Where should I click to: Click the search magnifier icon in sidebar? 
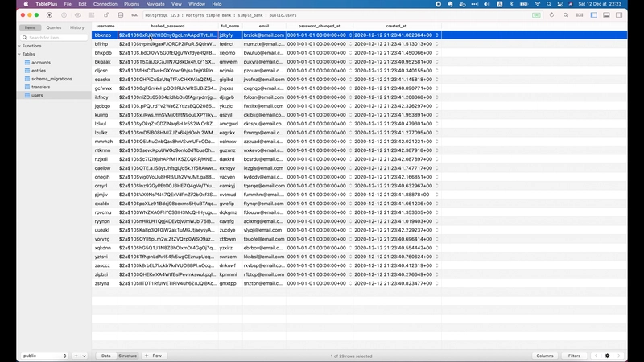23,38
